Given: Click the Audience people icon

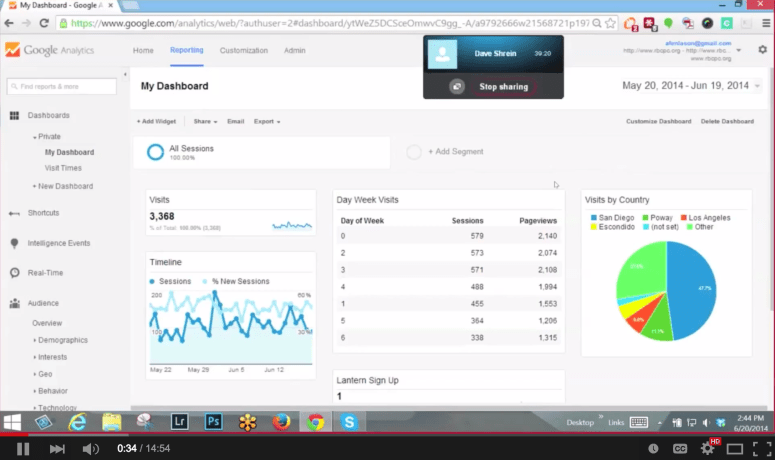Looking at the screenshot, I should pos(15,303).
